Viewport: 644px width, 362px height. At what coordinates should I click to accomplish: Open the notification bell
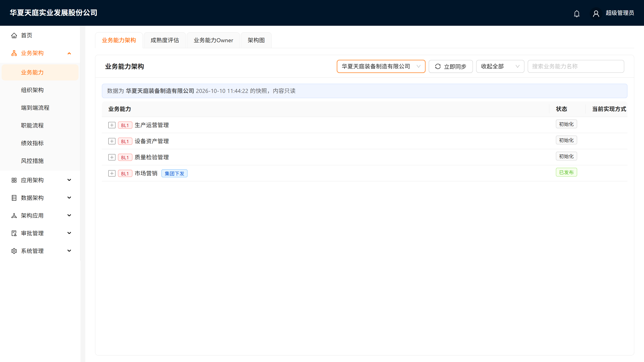click(577, 13)
